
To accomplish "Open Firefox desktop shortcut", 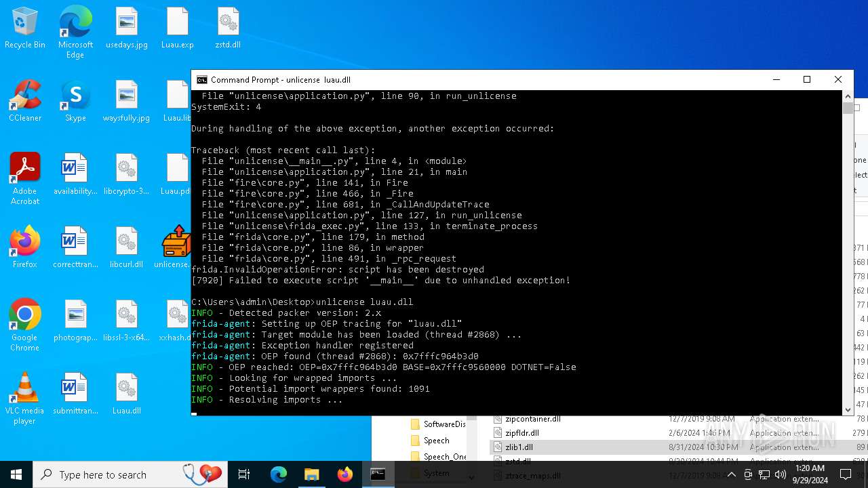I will (x=25, y=247).
